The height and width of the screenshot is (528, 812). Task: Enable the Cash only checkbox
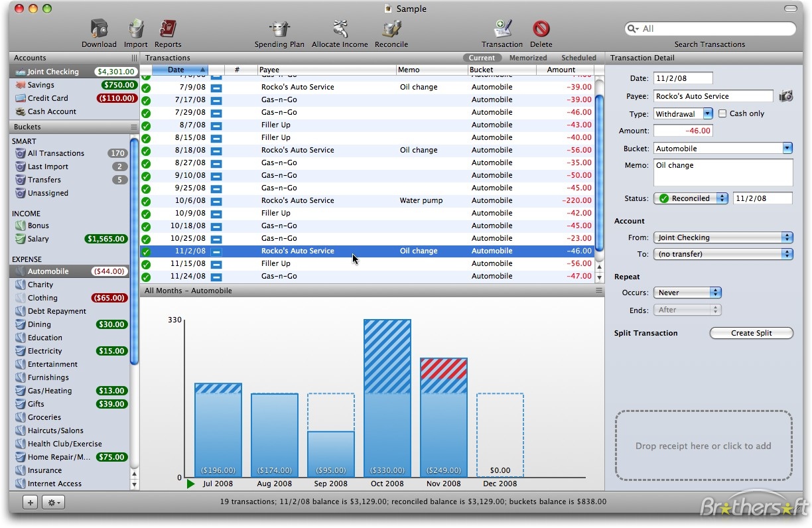click(722, 113)
